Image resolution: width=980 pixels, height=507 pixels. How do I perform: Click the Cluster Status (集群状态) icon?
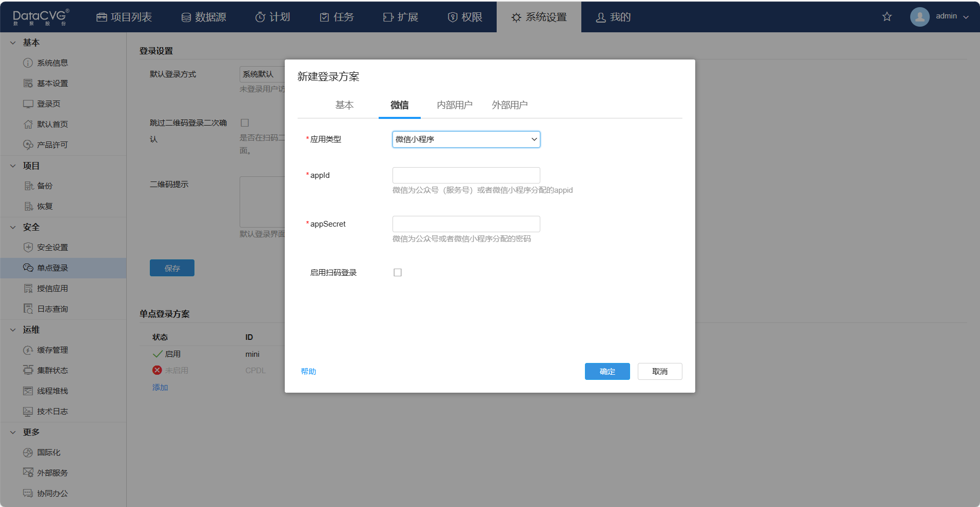(x=28, y=370)
